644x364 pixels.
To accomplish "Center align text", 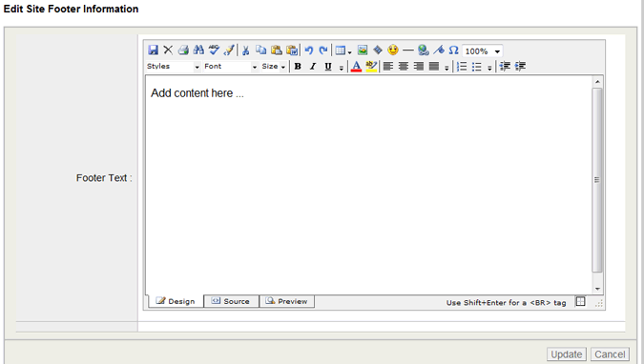I will [x=404, y=67].
